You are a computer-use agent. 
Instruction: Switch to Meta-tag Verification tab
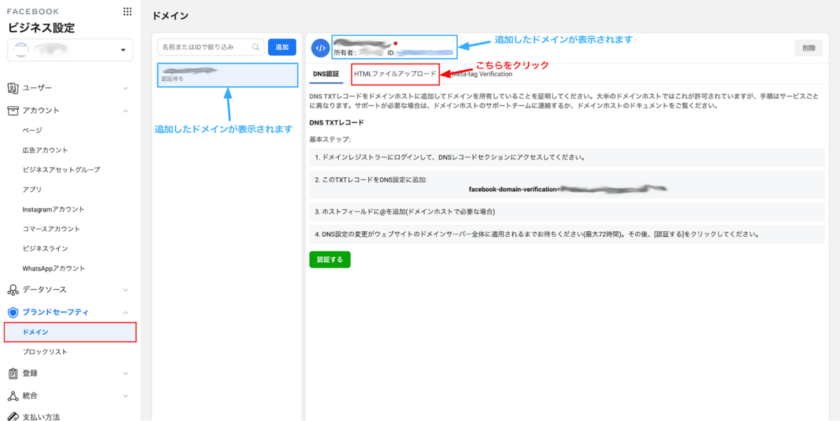481,74
